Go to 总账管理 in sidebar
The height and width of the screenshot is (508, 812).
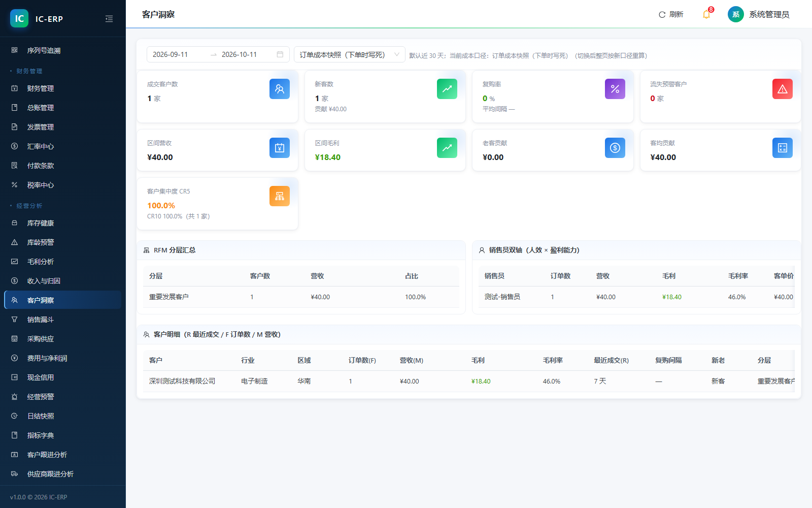tap(63, 108)
